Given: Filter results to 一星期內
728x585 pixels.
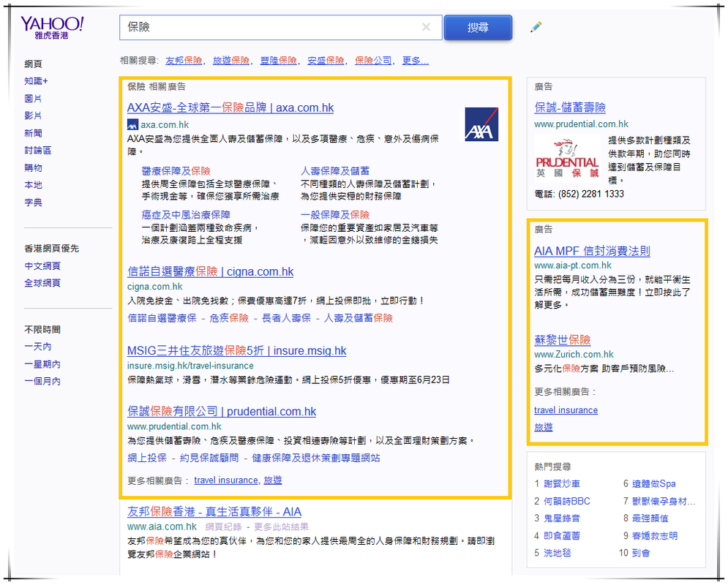Looking at the screenshot, I should tap(42, 364).
